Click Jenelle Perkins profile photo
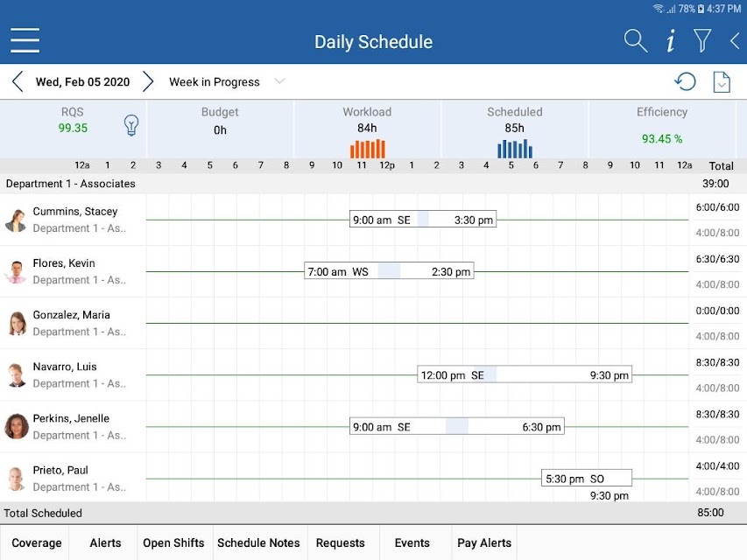This screenshot has width=747, height=560. [x=17, y=426]
